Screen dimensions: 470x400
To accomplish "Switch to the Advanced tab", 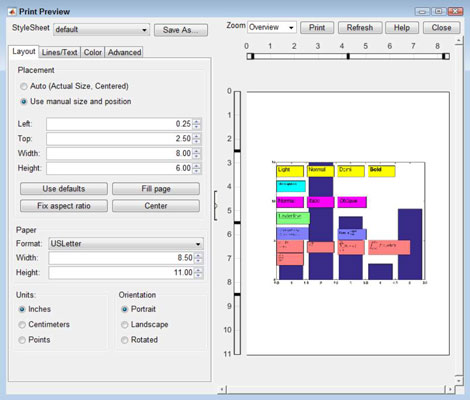I will click(x=124, y=52).
